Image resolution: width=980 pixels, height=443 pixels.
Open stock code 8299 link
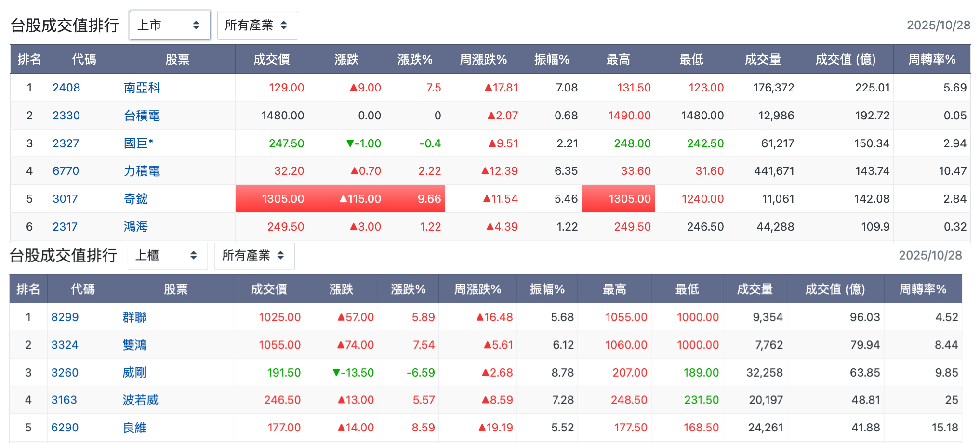coord(65,317)
